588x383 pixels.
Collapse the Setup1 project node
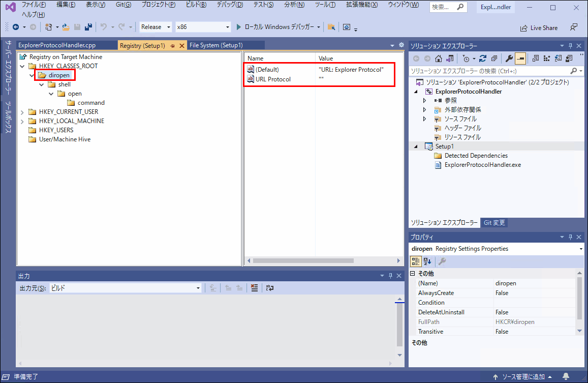(x=416, y=146)
